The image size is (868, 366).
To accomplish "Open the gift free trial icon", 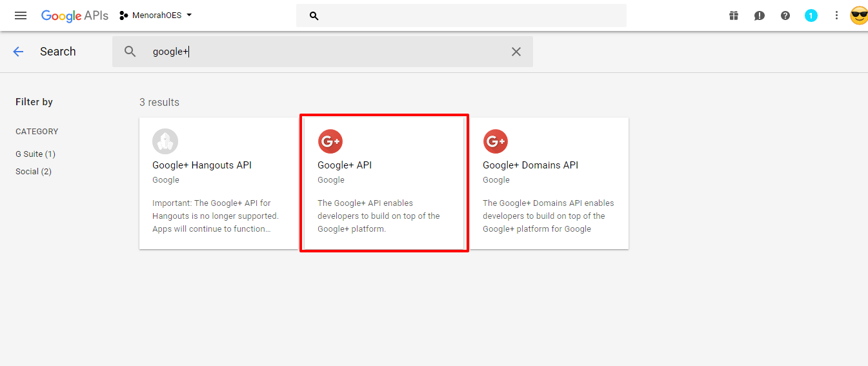I will 734,15.
